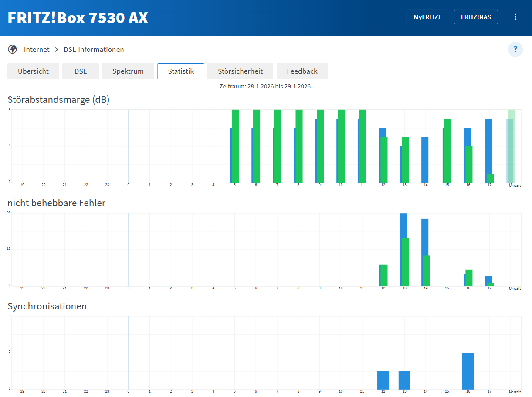Screen dimensions: 532x397
Task: Select the Statistik tab
Action: coord(181,71)
